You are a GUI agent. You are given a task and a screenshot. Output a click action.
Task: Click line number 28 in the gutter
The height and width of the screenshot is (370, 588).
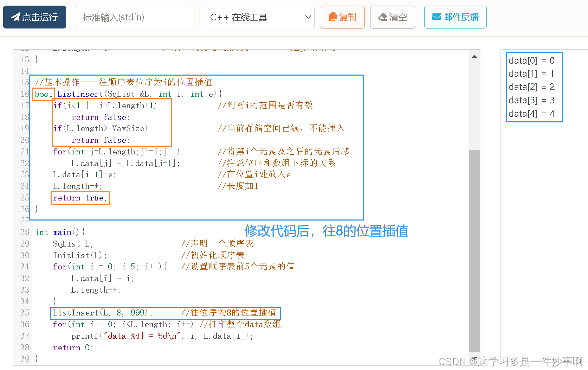(25, 232)
